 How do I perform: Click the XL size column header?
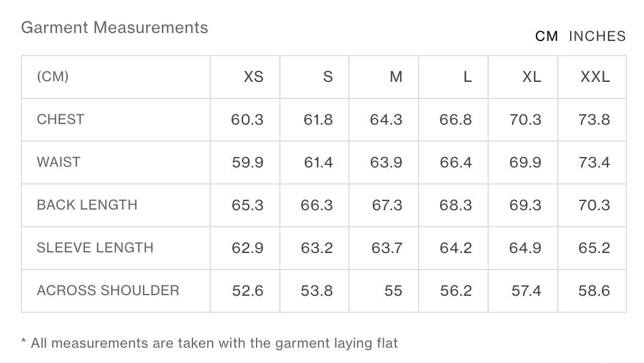(532, 77)
